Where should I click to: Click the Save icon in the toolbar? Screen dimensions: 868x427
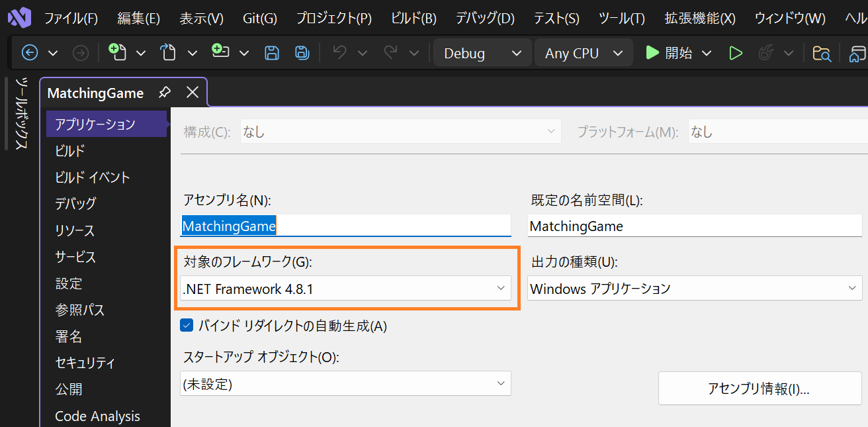point(272,53)
